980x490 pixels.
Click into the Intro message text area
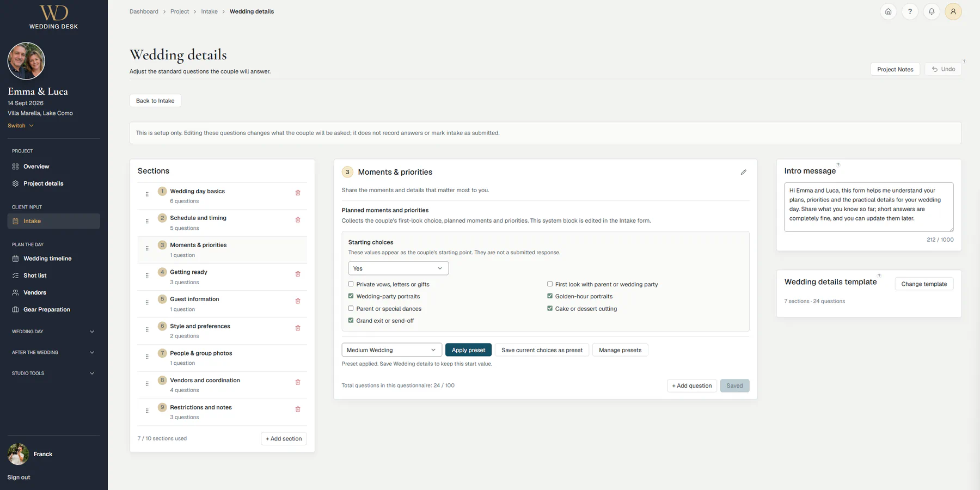(x=869, y=207)
